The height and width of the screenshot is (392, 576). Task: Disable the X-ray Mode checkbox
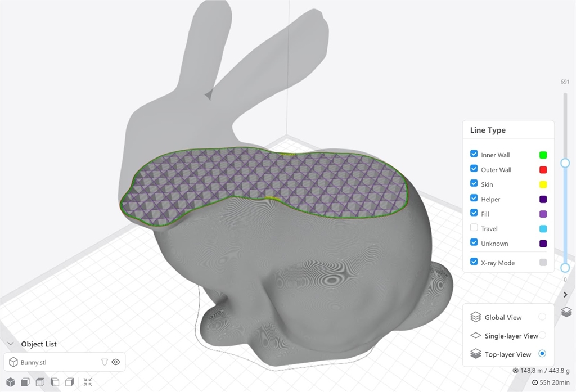(474, 262)
